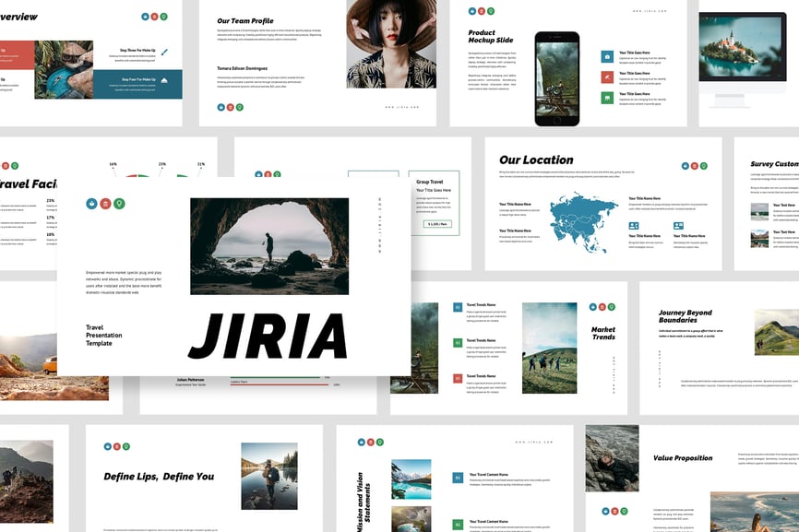Click the blue circle icon on the JIRIA cover slide
The width and height of the screenshot is (799, 532).
[92, 204]
